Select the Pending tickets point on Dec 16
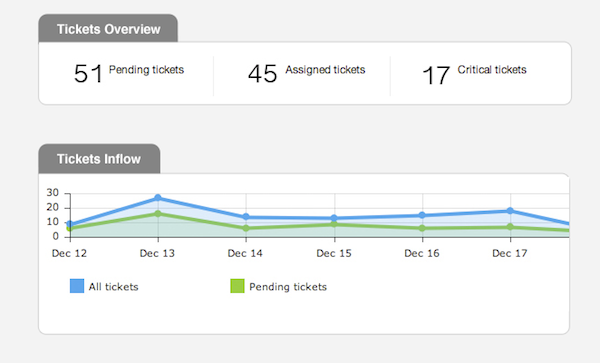 pos(422,228)
